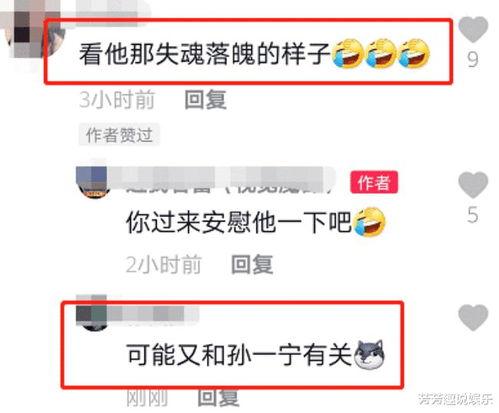Select the comment 可能又和孙一宁有关

tap(239, 355)
